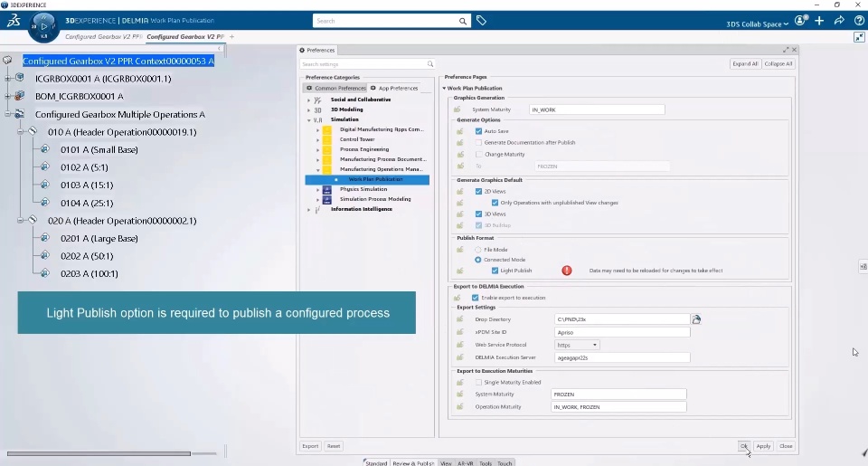The height and width of the screenshot is (466, 868).
Task: Enable the Single Maturity Enabled checkbox
Action: [x=479, y=383]
